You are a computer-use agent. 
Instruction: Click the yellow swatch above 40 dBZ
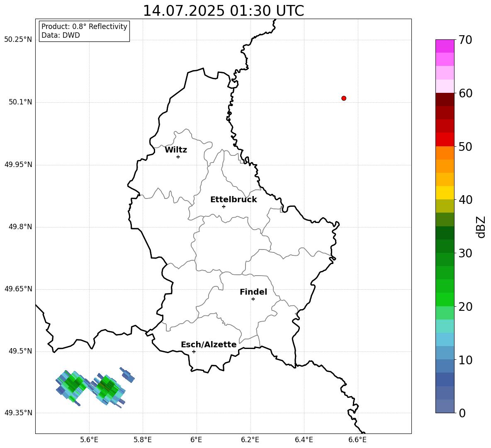click(445, 193)
